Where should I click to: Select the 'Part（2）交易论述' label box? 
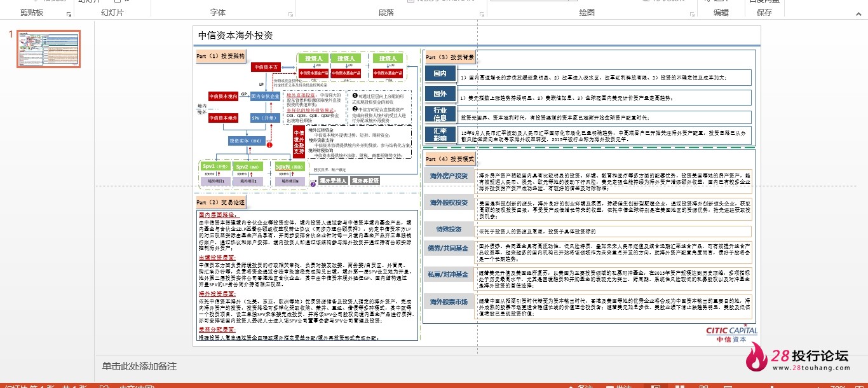pyautogui.click(x=220, y=202)
